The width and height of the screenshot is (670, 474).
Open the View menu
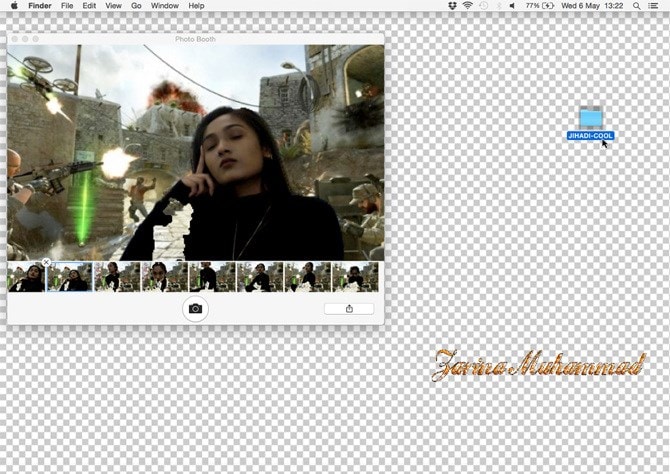click(113, 6)
